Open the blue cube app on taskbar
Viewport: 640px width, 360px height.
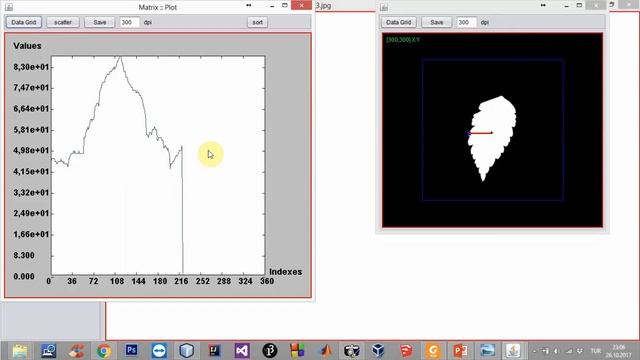click(x=187, y=350)
